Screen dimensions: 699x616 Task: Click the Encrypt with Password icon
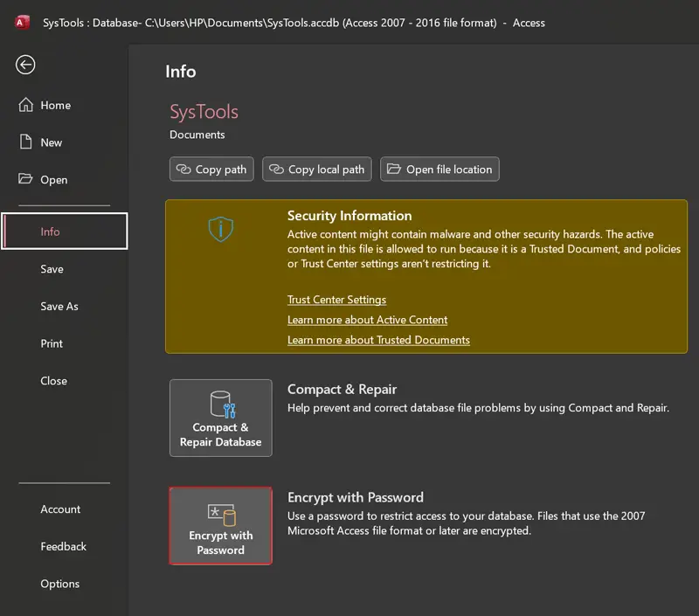pyautogui.click(x=220, y=515)
